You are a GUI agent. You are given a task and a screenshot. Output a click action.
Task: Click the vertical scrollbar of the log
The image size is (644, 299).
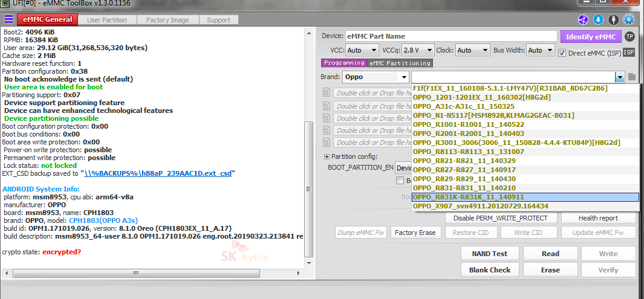tap(309, 190)
